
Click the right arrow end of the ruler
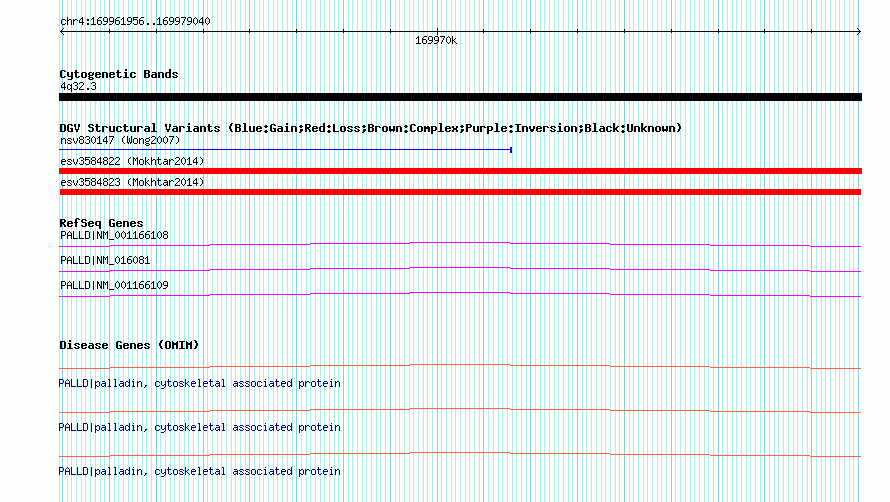click(x=858, y=32)
